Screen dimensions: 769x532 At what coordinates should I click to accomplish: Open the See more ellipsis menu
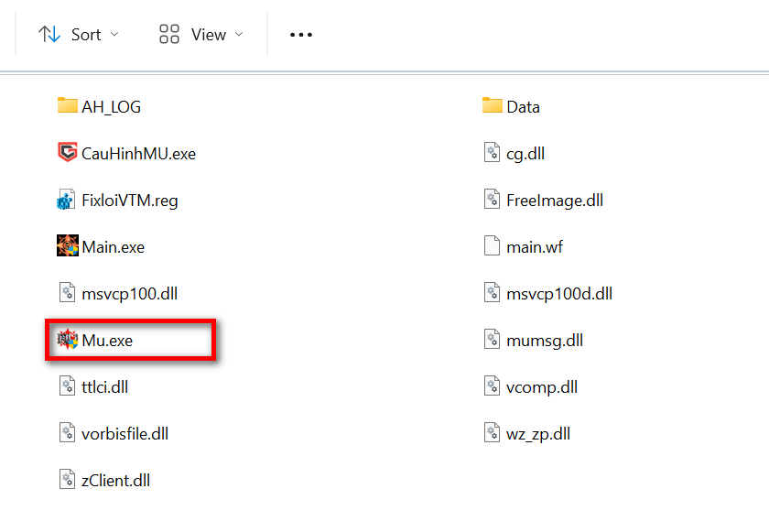click(301, 35)
